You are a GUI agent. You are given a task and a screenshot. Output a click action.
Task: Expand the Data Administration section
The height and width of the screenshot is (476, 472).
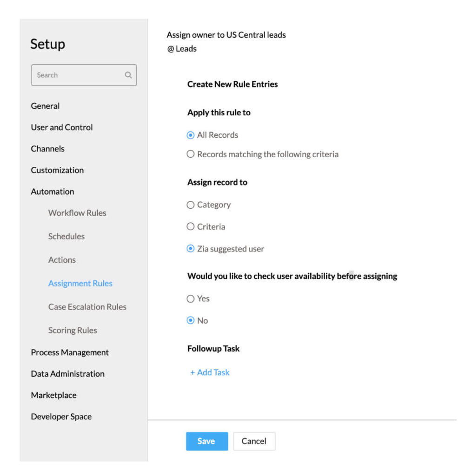point(68,374)
